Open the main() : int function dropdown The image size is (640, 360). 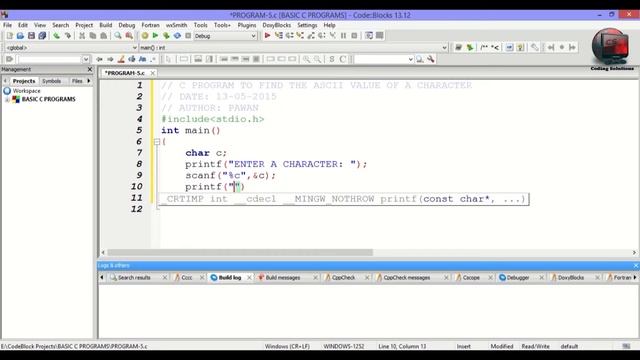[x=444, y=48]
